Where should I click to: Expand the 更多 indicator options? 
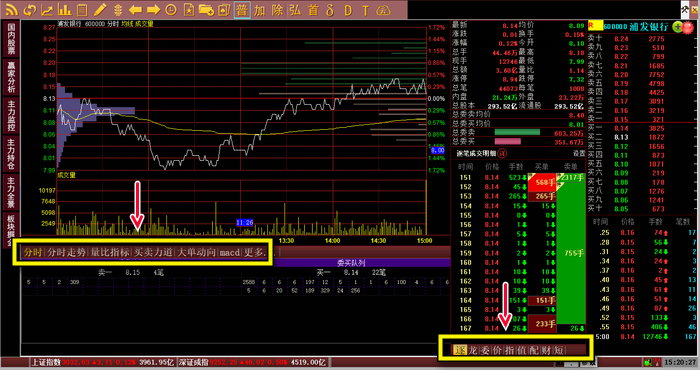[x=254, y=253]
